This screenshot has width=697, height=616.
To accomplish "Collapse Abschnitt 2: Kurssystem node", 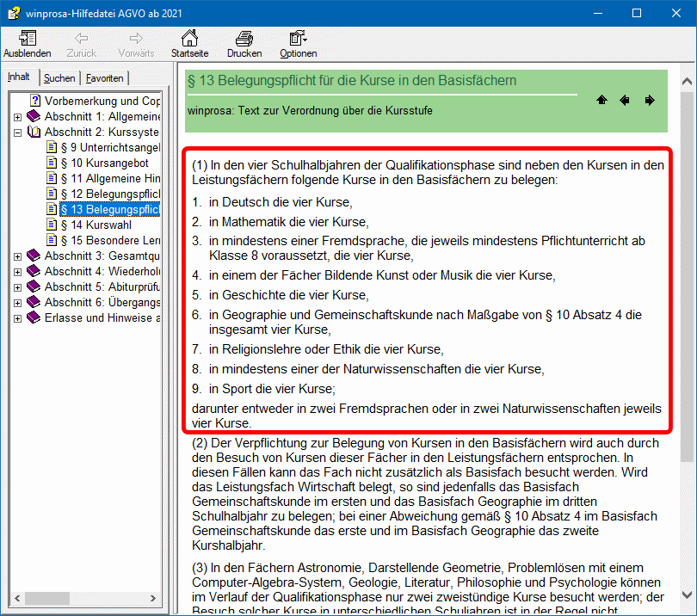I will click(x=18, y=132).
